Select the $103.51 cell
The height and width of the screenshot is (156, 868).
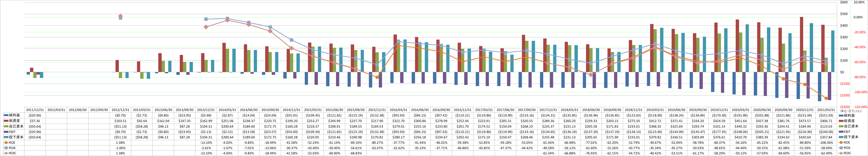(x=120, y=121)
